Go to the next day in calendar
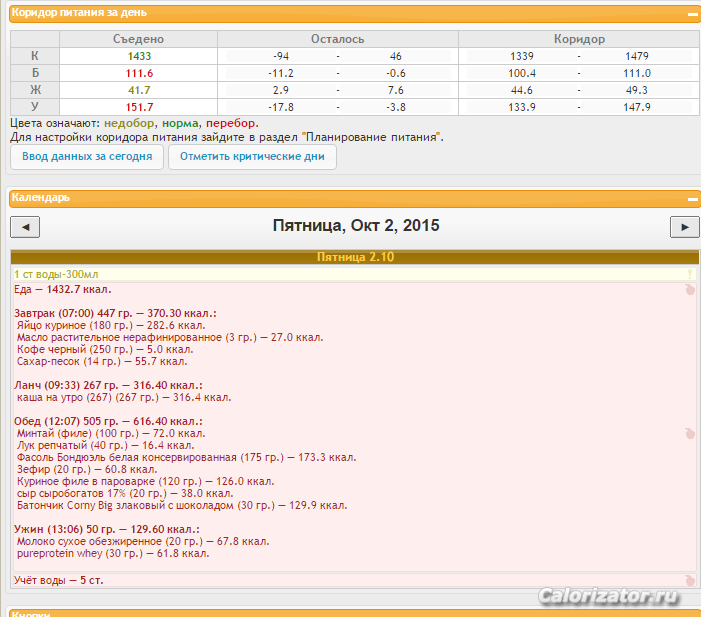 click(x=683, y=227)
